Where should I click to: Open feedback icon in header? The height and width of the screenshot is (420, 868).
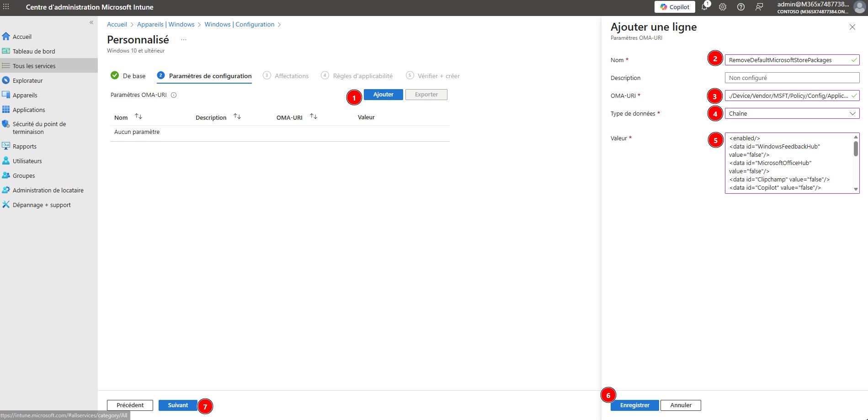coord(759,7)
